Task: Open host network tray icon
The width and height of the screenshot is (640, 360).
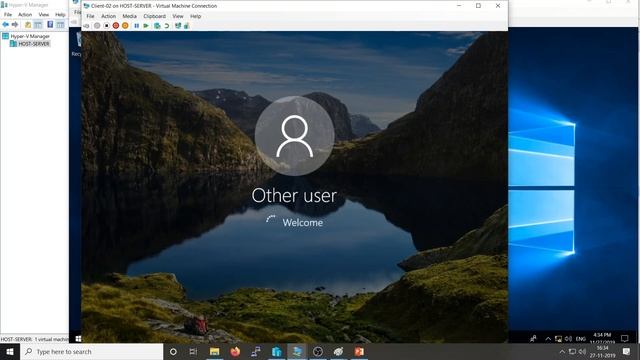Action: tap(572, 352)
